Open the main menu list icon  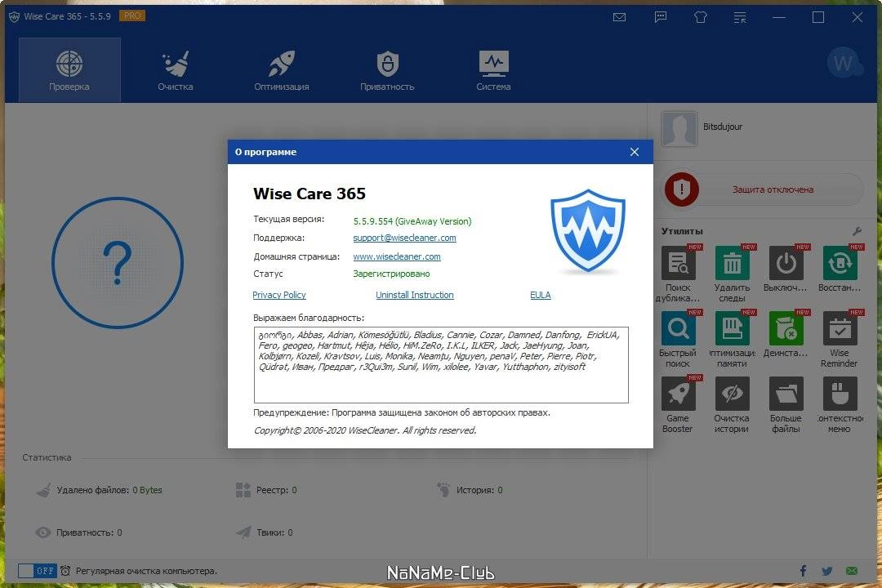pyautogui.click(x=740, y=17)
